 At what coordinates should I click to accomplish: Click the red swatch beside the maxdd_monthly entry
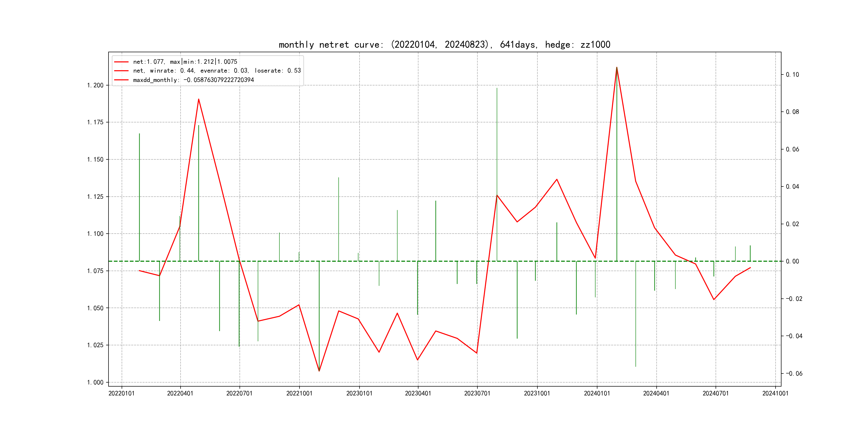tap(121, 80)
